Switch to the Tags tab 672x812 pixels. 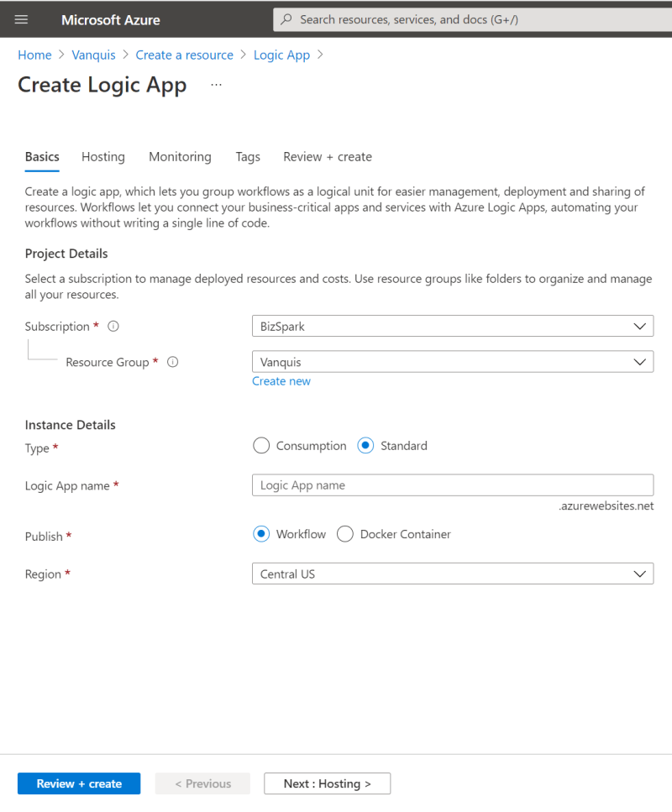pos(248,157)
